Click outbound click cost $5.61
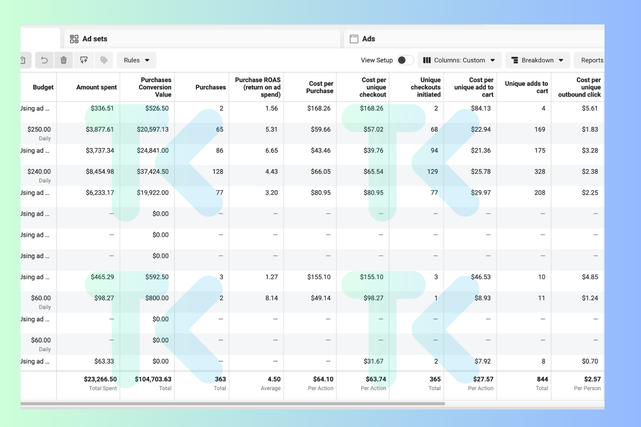 (x=590, y=108)
